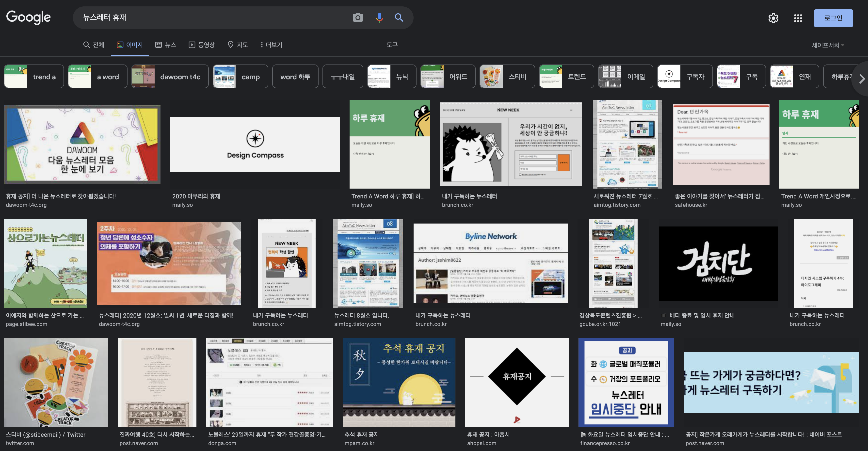Open the dawoom-t4c.org source link
Viewport: 868px width, 451px height.
click(x=26, y=205)
